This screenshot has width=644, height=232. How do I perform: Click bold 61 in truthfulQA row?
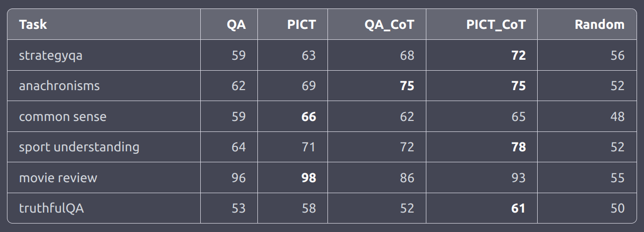coord(518,208)
